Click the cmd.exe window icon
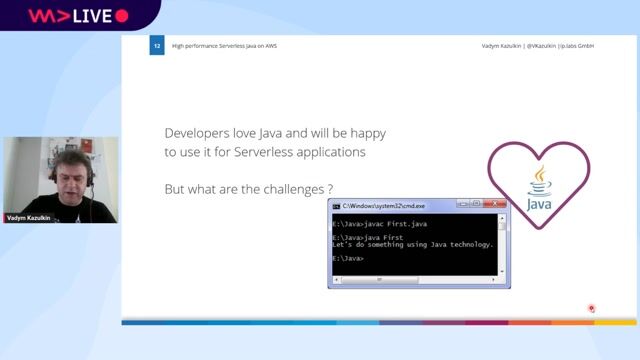The width and height of the screenshot is (640, 360). pos(336,207)
